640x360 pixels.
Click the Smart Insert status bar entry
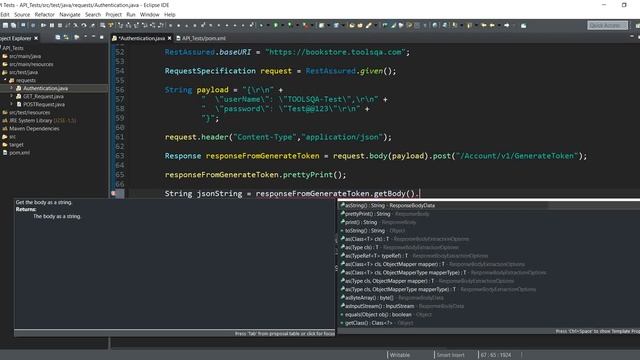point(450,355)
